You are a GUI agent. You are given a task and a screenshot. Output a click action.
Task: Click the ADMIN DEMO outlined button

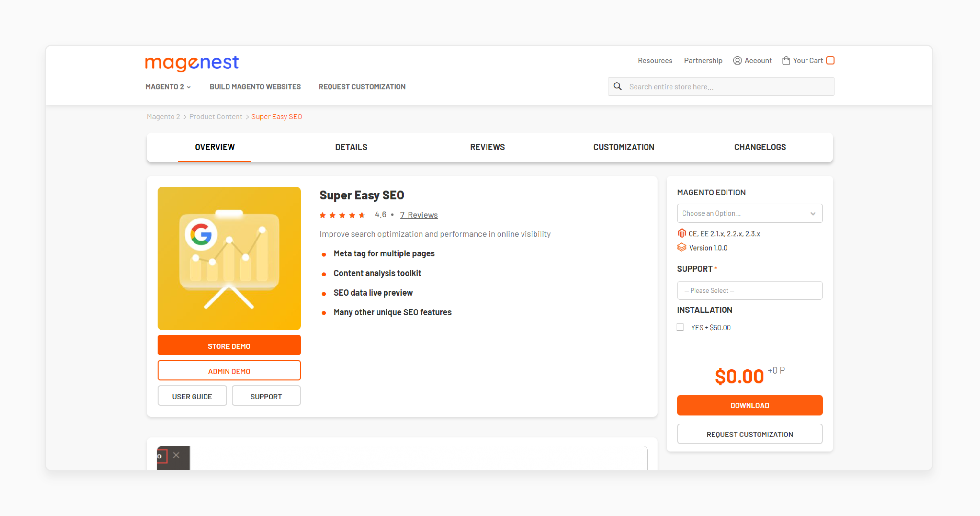point(229,371)
